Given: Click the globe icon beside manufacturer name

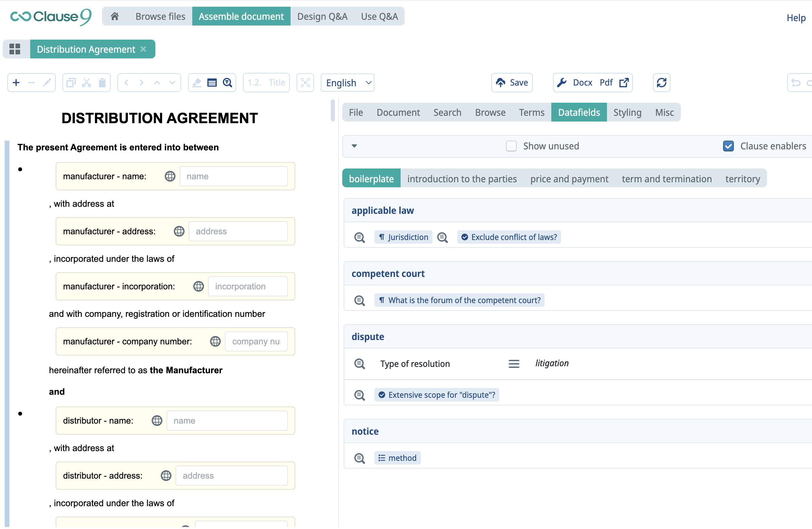Looking at the screenshot, I should 170,177.
